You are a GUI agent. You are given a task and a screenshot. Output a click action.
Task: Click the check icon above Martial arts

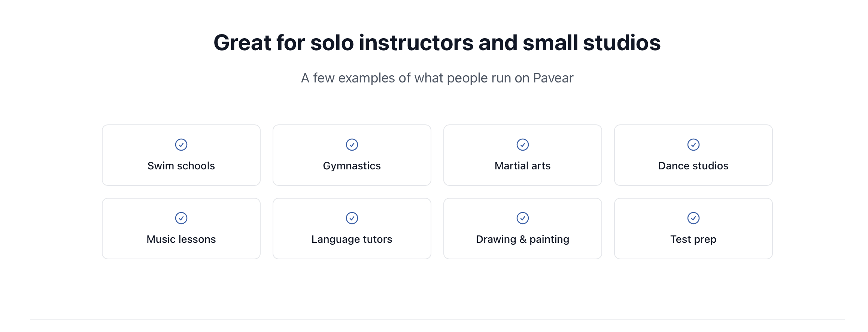tap(523, 145)
